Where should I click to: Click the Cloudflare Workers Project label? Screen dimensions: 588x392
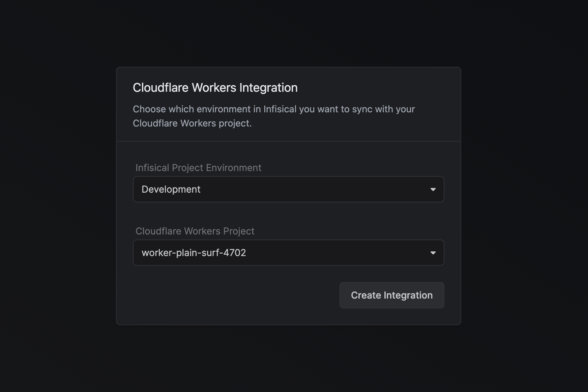(x=195, y=231)
